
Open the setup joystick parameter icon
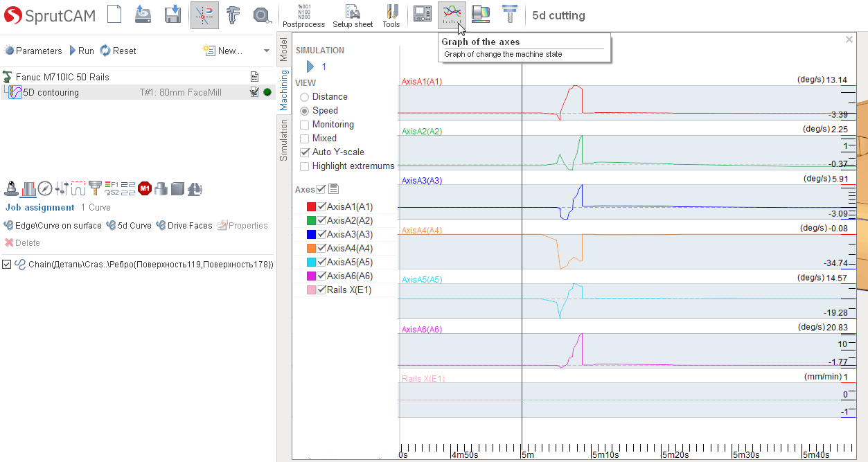[11, 188]
